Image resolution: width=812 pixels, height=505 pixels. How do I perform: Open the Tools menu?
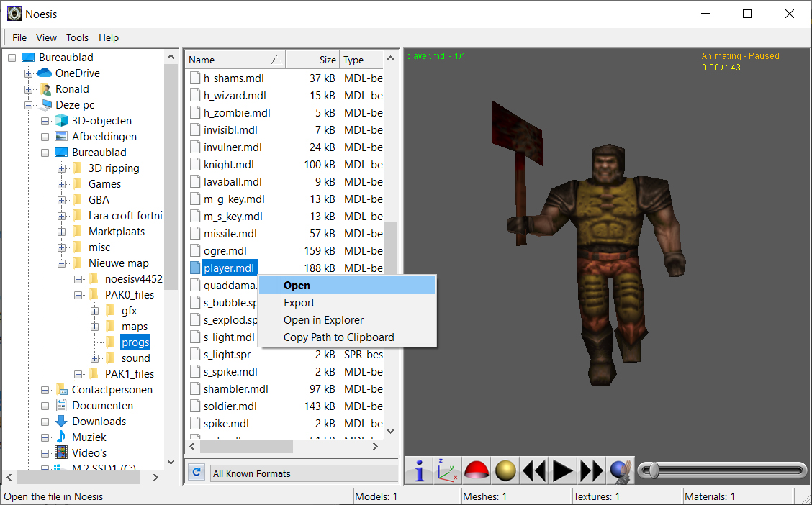click(77, 37)
